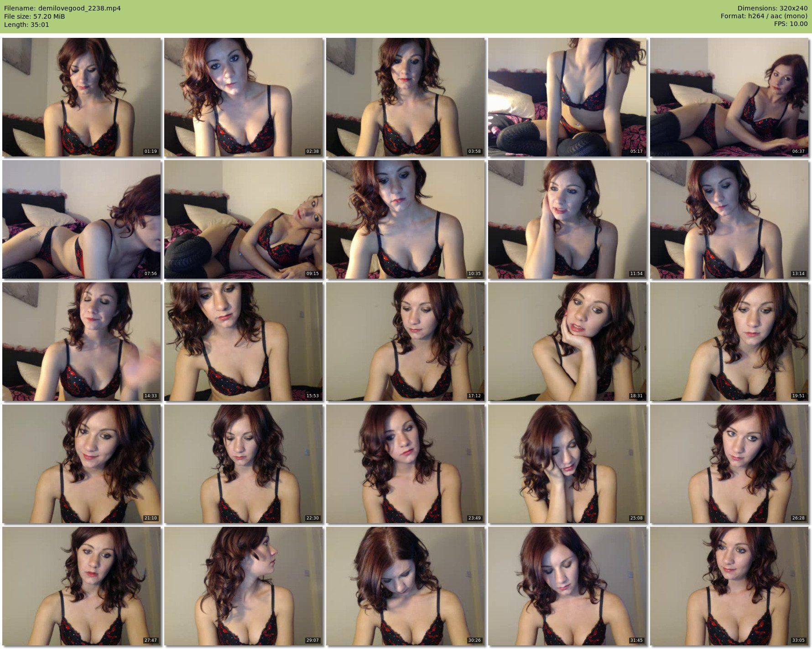Open the thumbnail stamped 06:37
The image size is (812, 649).
coord(729,97)
